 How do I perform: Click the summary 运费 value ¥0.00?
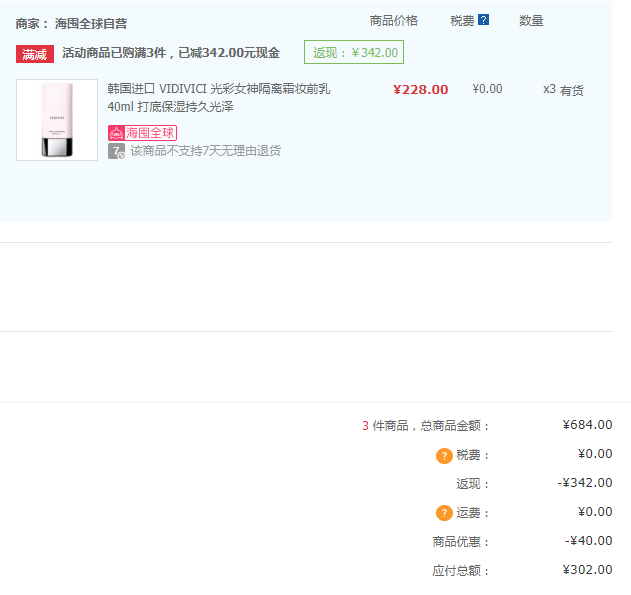(595, 512)
